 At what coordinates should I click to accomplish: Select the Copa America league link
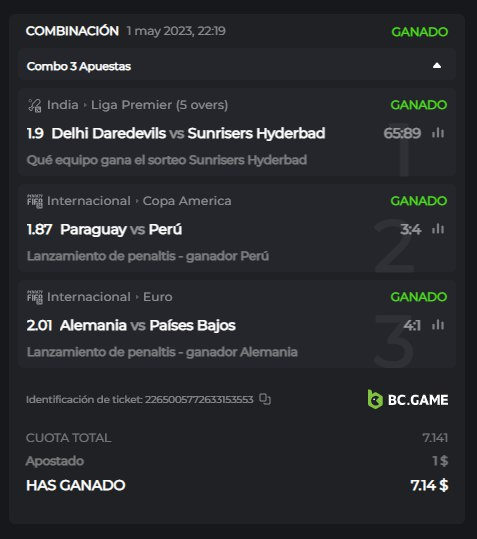(x=187, y=201)
